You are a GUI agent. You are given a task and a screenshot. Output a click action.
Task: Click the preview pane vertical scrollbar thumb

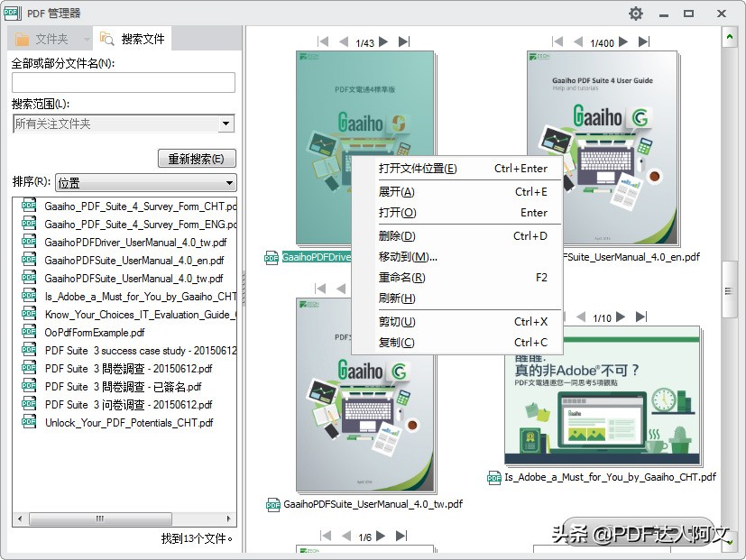(x=730, y=289)
